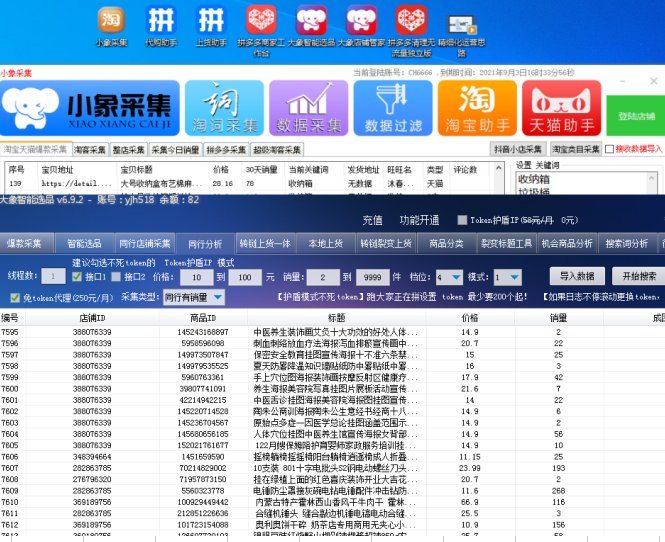Open 搜索词分析 tab
The image size is (665, 542).
tap(627, 243)
